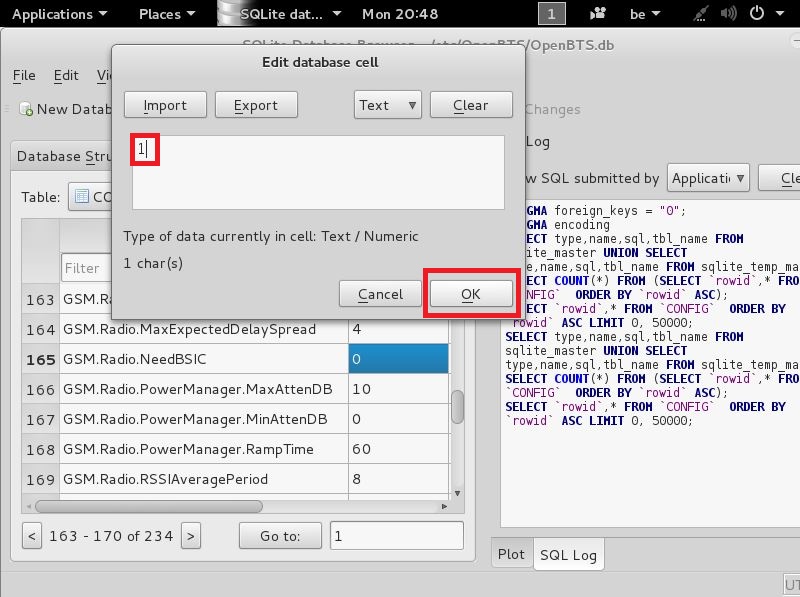Click the Import button
Image resolution: width=800 pixels, height=597 pixels.
tap(165, 105)
